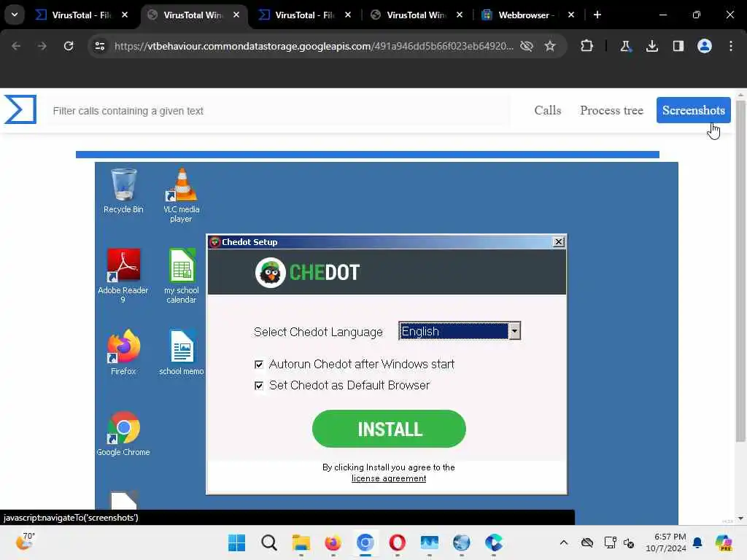Click VLC media player desktop icon
The width and height of the screenshot is (747, 560).
click(x=181, y=195)
